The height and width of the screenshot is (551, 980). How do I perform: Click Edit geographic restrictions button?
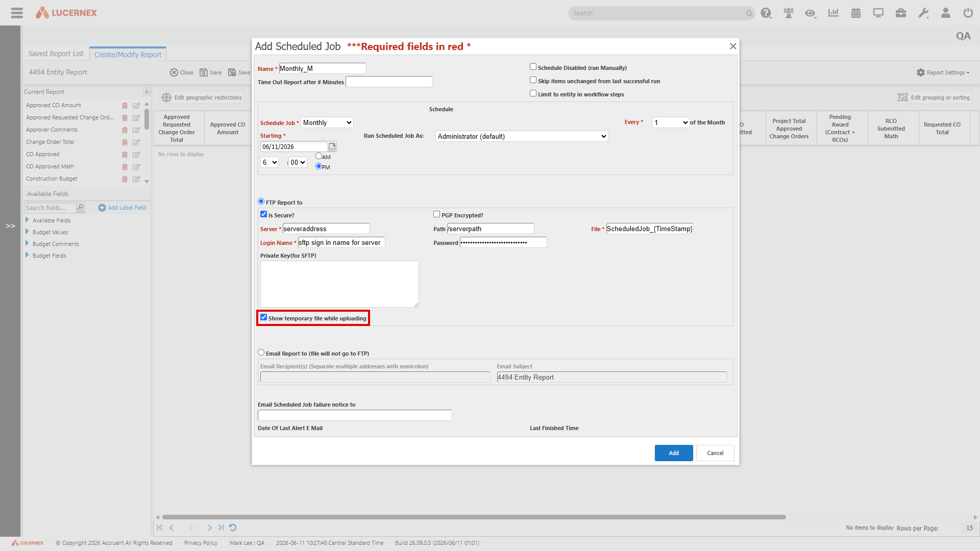pos(202,97)
